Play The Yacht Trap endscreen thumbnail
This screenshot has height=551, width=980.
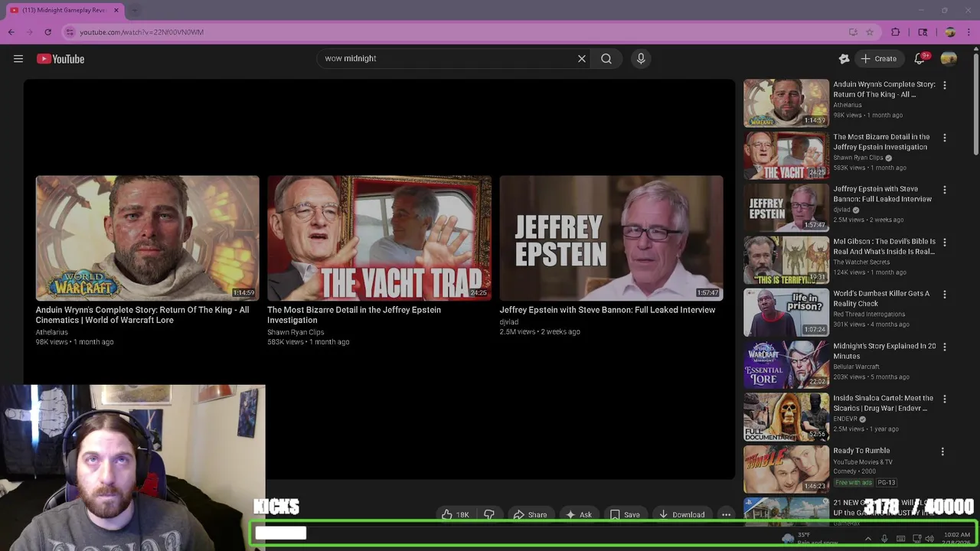379,238
